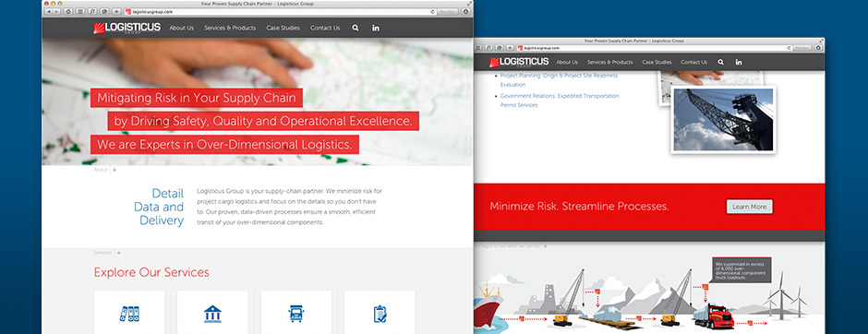868x334 pixels.
Task: Reload page in right Safari window
Action: click(x=788, y=48)
